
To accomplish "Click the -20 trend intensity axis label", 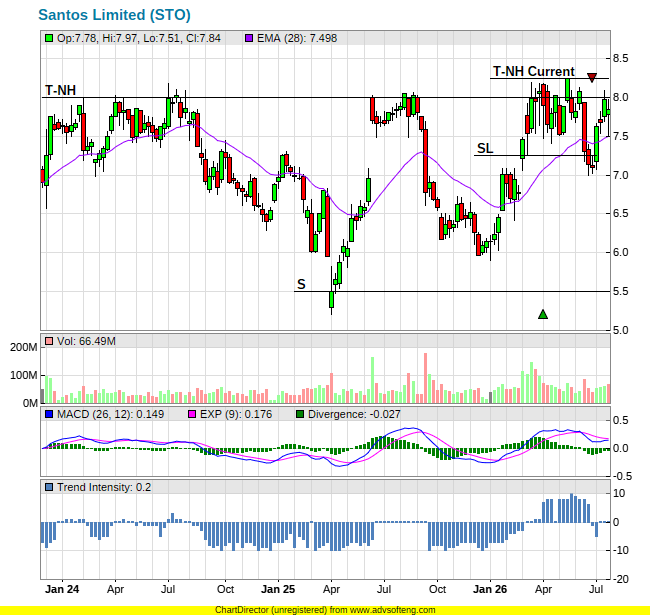I will point(621,579).
